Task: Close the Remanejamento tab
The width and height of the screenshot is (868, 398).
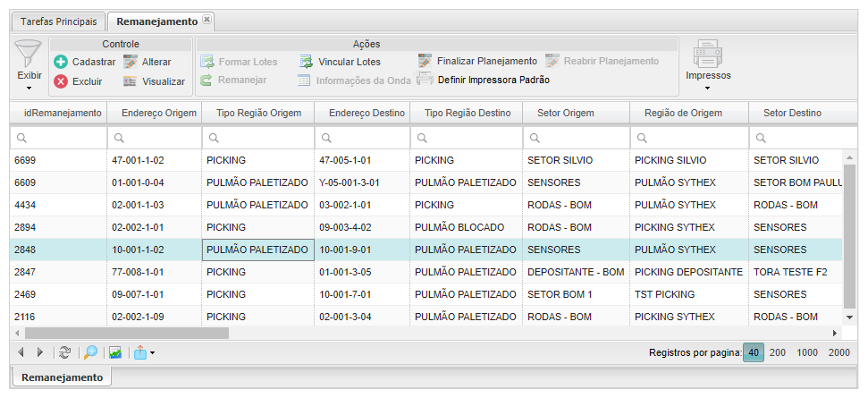Action: (206, 19)
